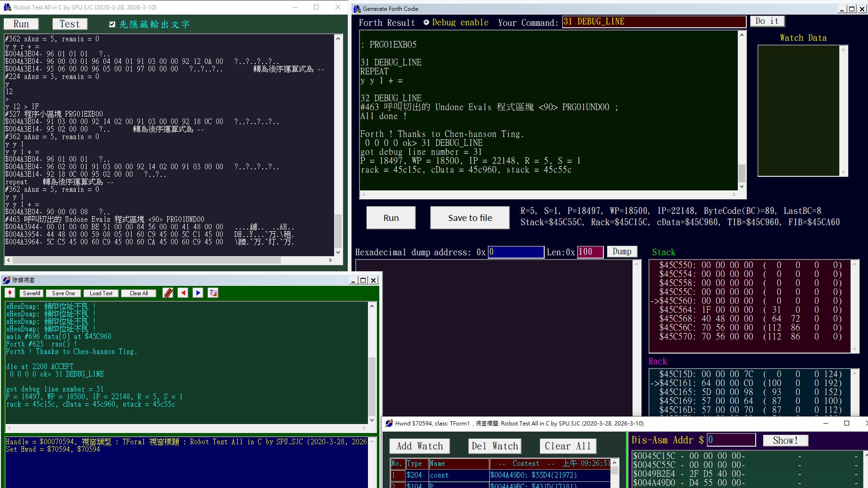Focus the hexadecimal dump address field
868x488 pixels.
516,252
